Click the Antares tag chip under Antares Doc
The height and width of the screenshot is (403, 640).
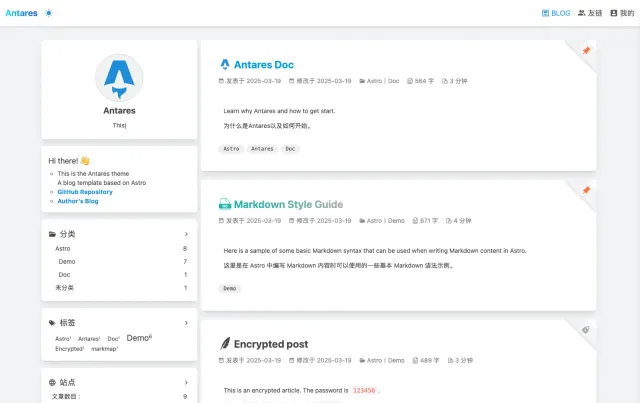click(x=262, y=149)
